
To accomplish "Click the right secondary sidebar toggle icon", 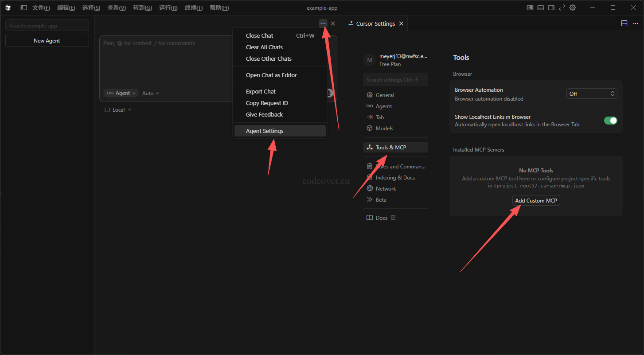I will (551, 8).
